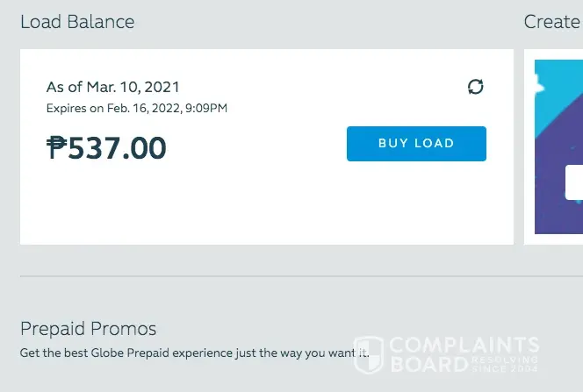Select the ₱537.00 balance amount
583x392 pixels.
pyautogui.click(x=107, y=147)
